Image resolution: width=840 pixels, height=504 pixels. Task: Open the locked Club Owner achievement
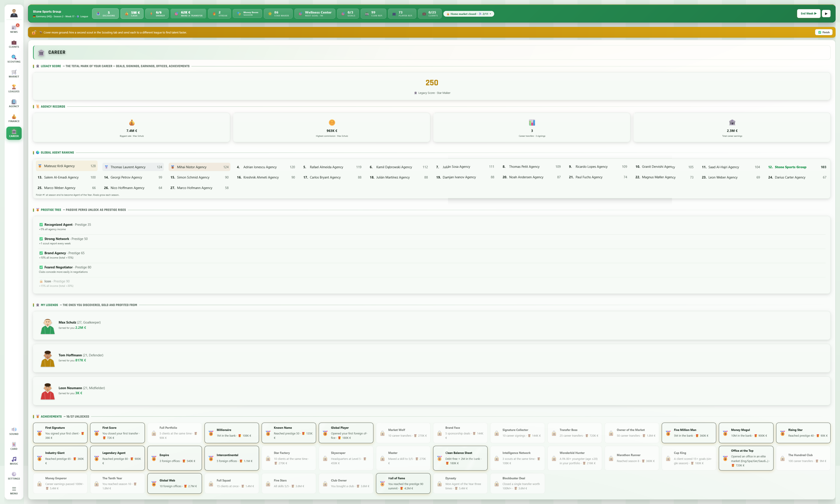346,483
